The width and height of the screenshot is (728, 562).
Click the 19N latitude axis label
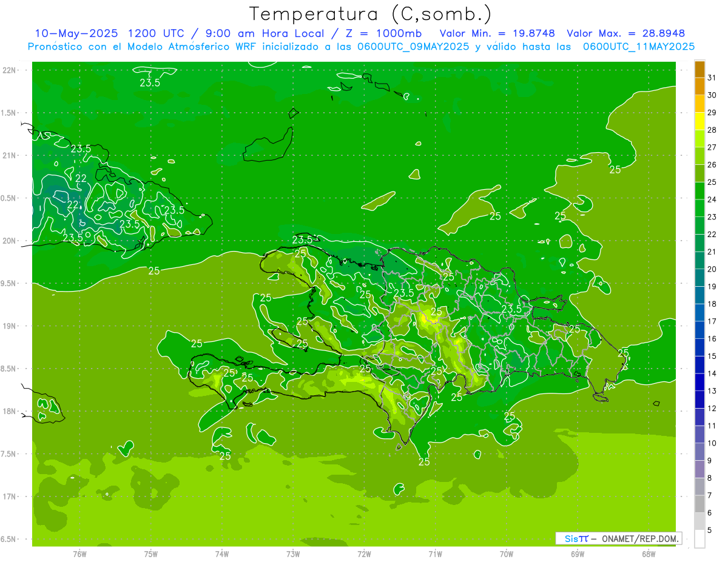8,326
